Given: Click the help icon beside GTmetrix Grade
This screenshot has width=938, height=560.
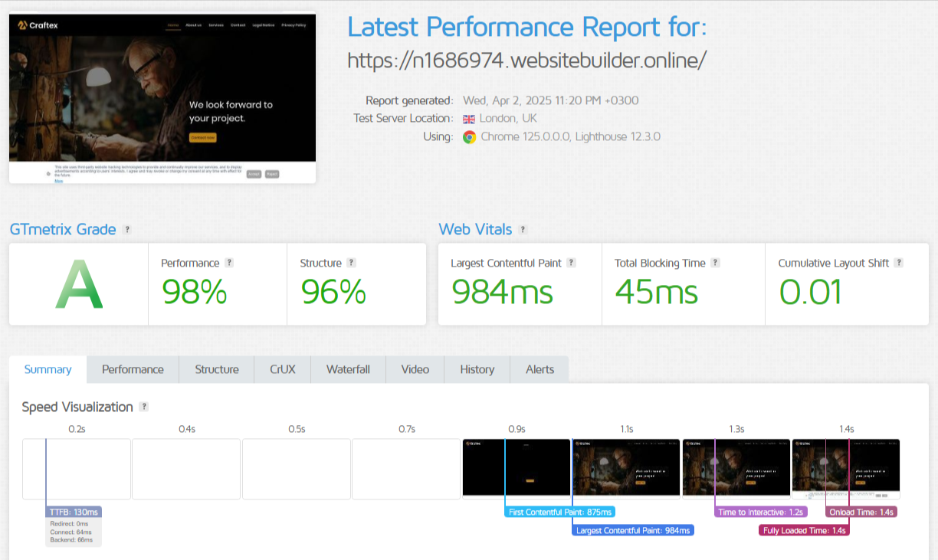Looking at the screenshot, I should (x=127, y=230).
